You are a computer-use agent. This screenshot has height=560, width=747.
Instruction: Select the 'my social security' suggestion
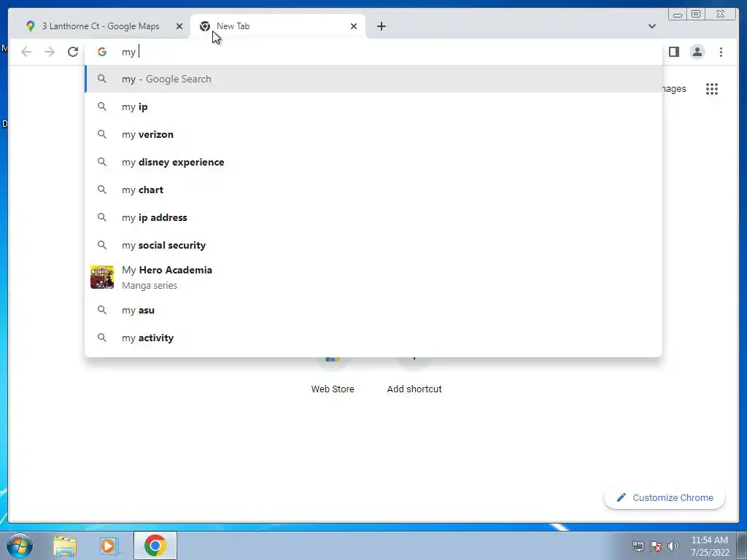click(373, 245)
